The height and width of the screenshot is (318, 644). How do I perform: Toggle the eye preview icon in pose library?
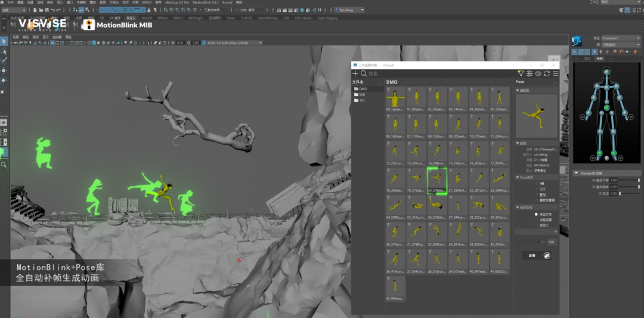point(538,73)
